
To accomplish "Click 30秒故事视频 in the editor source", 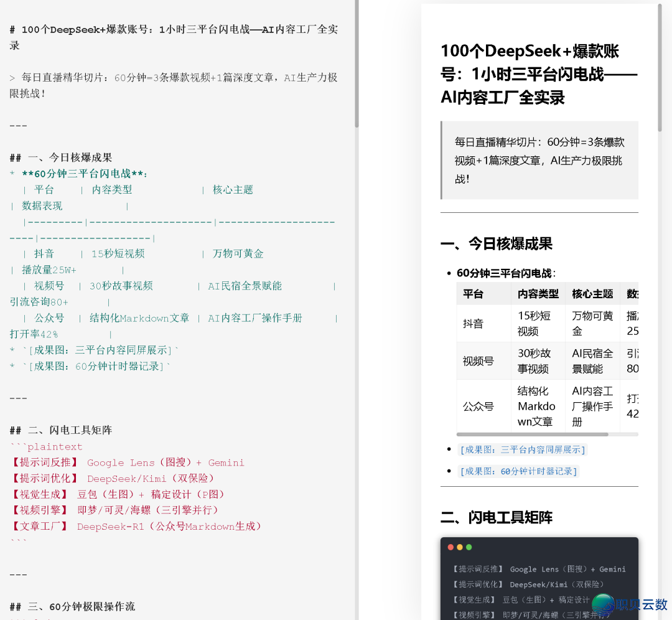I will (x=121, y=286).
